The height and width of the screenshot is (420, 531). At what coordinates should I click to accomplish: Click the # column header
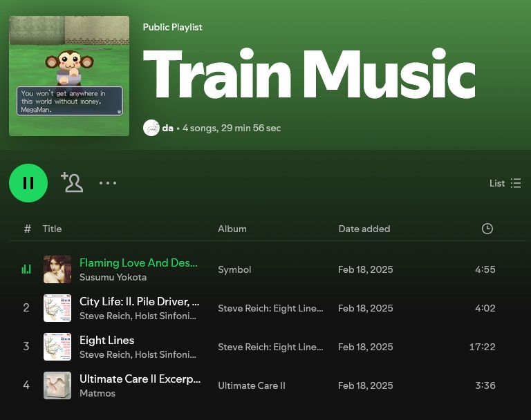click(x=28, y=229)
